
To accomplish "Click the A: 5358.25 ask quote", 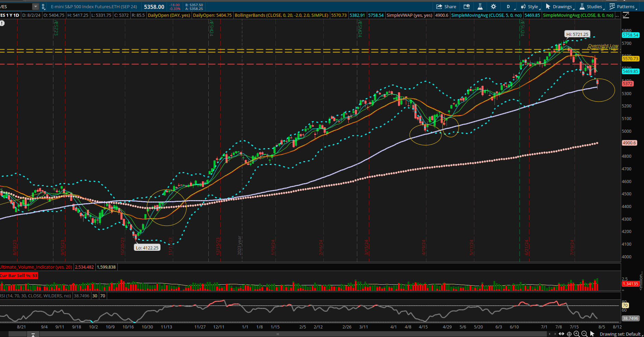I will (x=194, y=9).
